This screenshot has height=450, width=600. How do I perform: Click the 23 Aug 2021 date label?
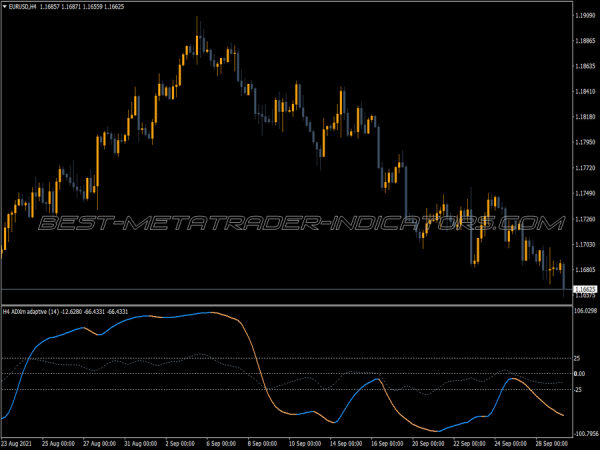[17, 444]
